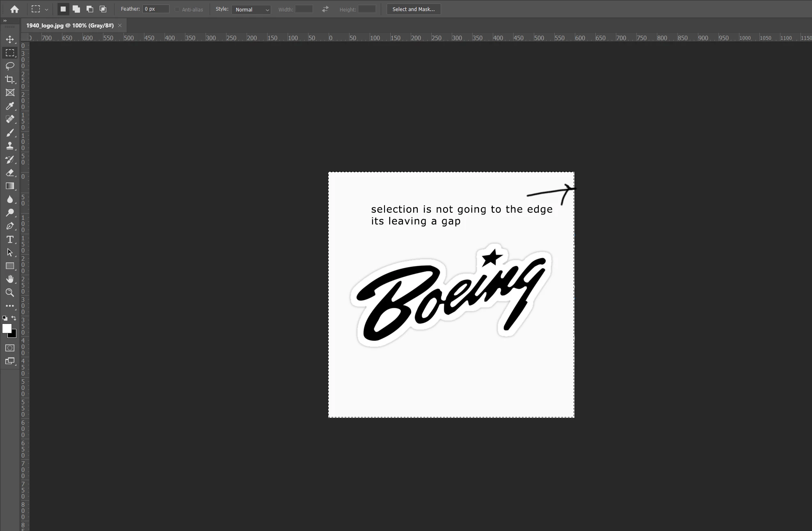
Task: Click the Feather input field
Action: pos(156,9)
